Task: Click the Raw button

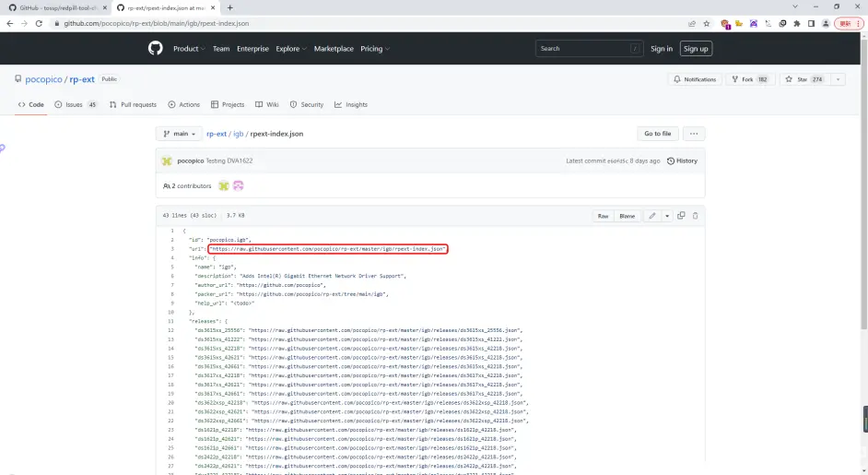Action: point(603,216)
